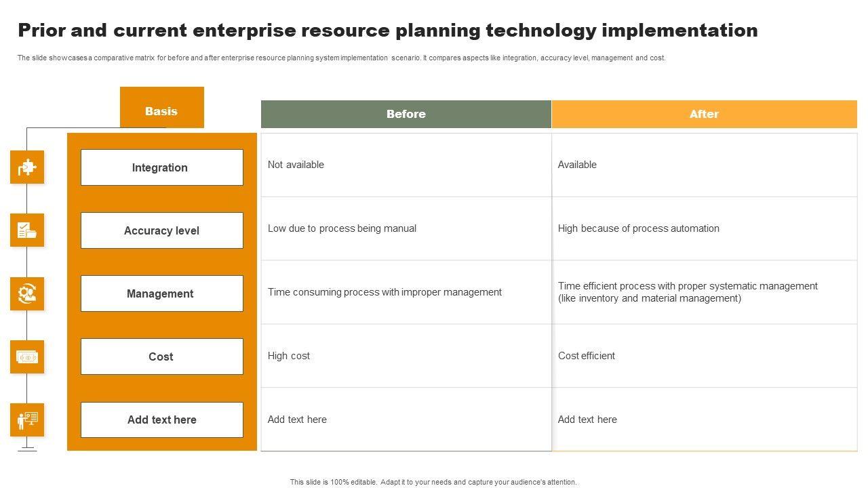Select the "Not available" cell
868x488 pixels.
click(x=296, y=165)
